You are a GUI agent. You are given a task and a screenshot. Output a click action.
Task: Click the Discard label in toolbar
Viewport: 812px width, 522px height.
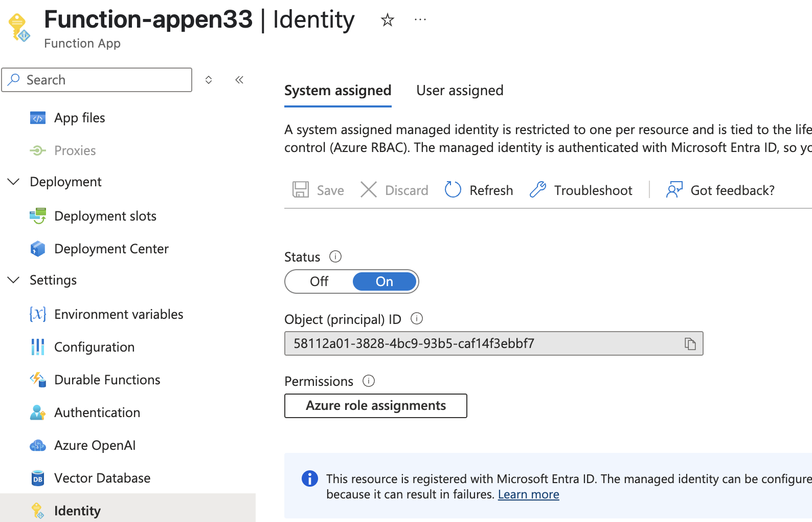point(407,190)
